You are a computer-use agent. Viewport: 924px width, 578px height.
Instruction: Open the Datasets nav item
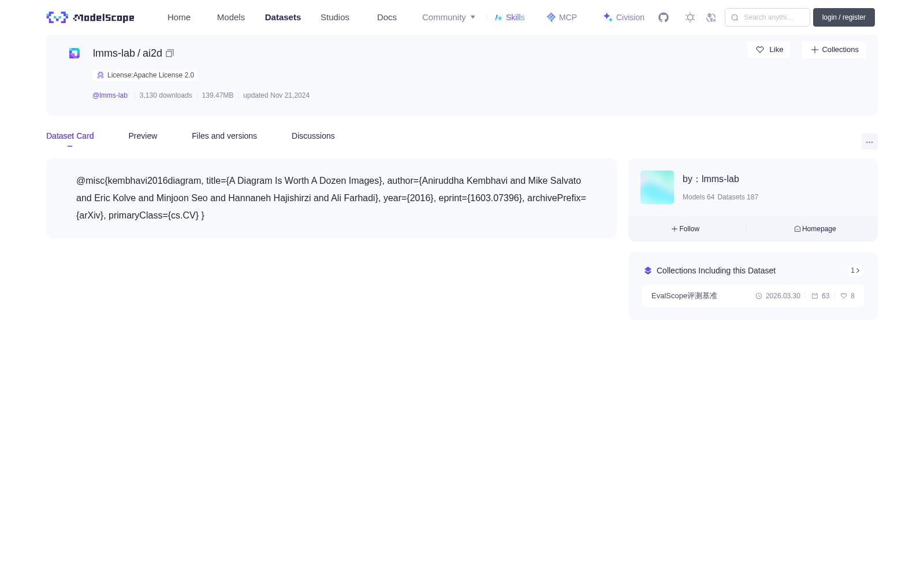283,17
